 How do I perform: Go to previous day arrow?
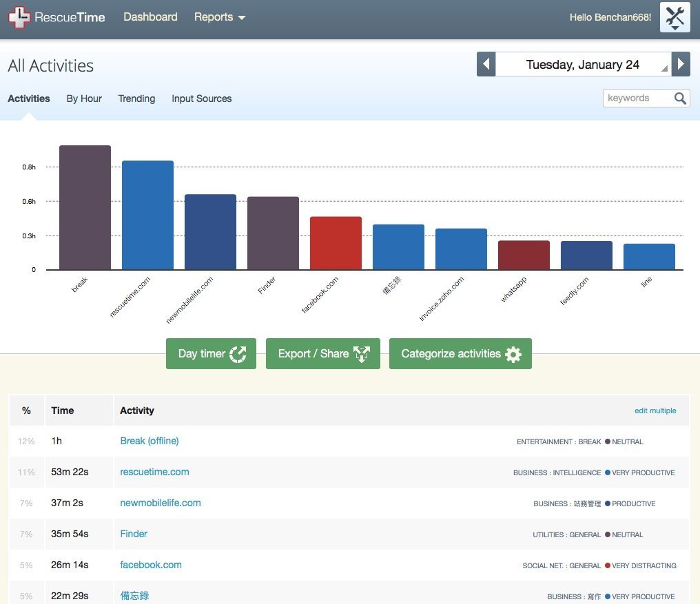486,64
